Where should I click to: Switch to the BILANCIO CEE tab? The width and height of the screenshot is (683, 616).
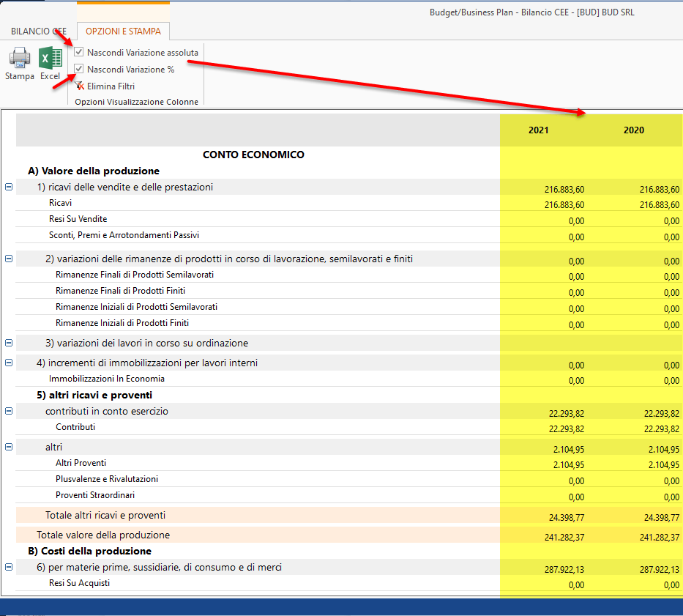(39, 31)
